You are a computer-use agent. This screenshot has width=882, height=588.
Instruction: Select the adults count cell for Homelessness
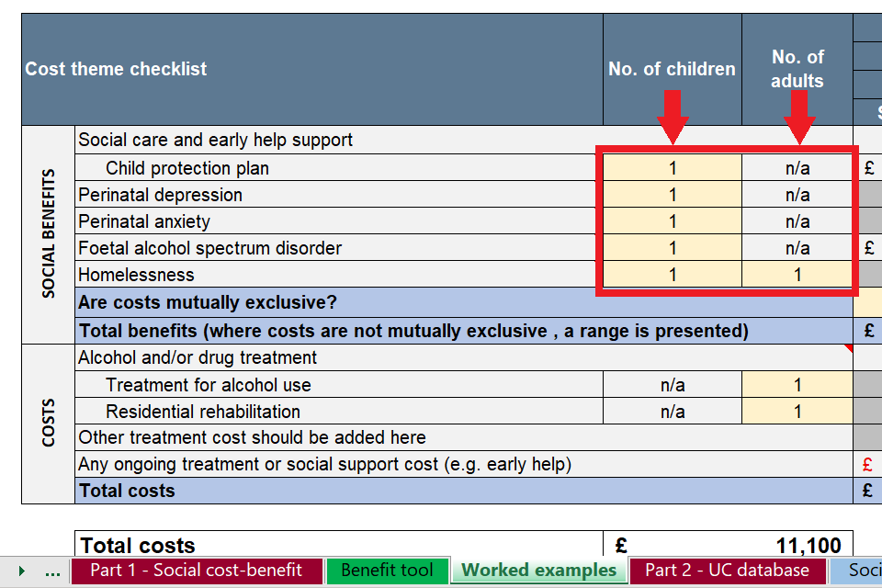(797, 275)
